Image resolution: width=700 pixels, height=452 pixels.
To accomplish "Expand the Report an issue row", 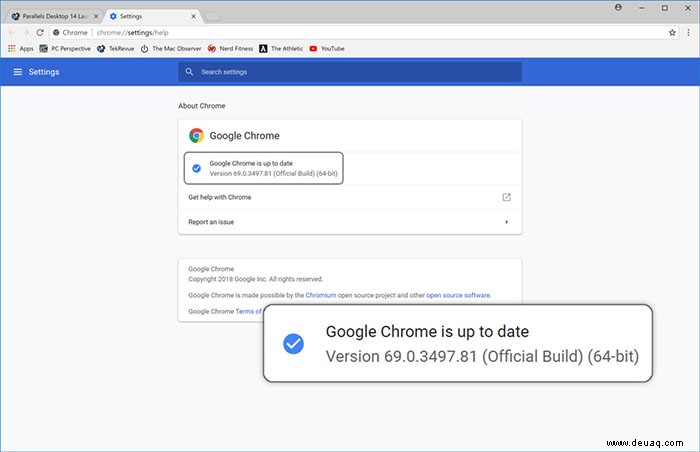I will [350, 222].
